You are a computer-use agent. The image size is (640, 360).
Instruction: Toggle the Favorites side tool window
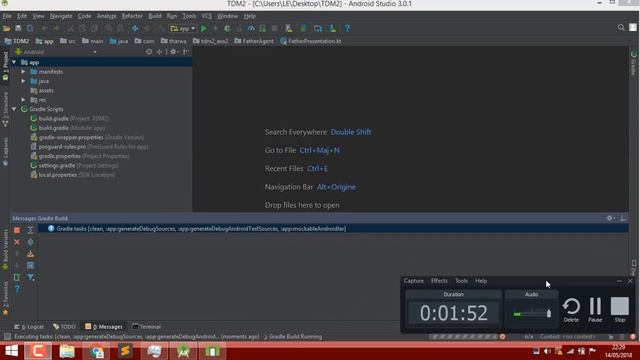point(5,298)
